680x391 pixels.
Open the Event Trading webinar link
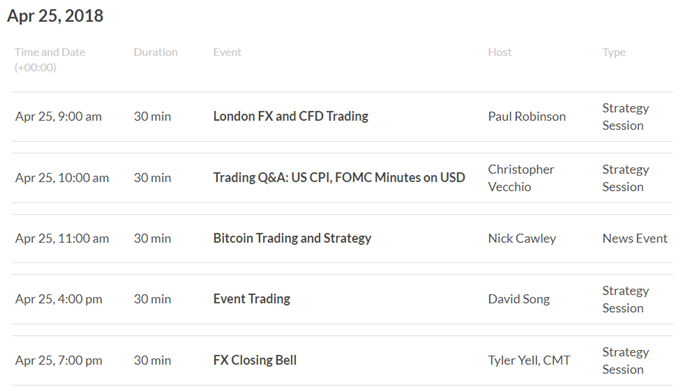(252, 299)
